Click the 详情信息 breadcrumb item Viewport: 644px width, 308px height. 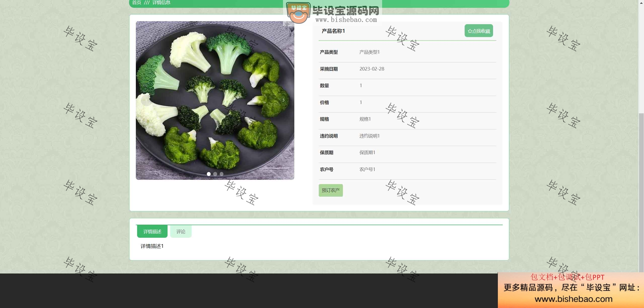click(161, 3)
